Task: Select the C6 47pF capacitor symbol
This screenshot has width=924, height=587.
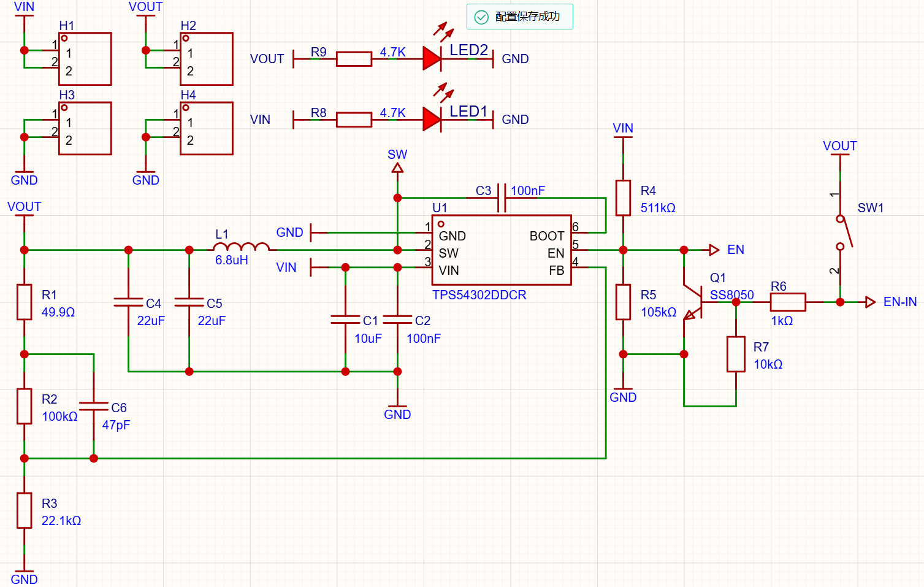Action: point(94,406)
